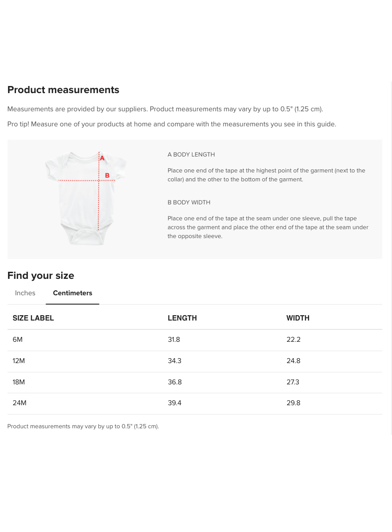Viewport: 392px width, 532px height.
Task: Select the 24M size row label
Action: 20,403
